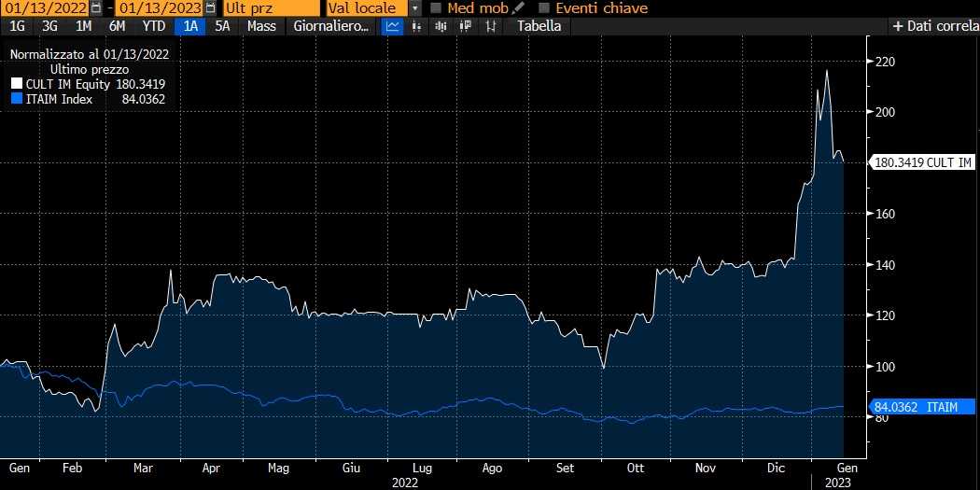
Task: Select the bar chart type icon
Action: 417,26
